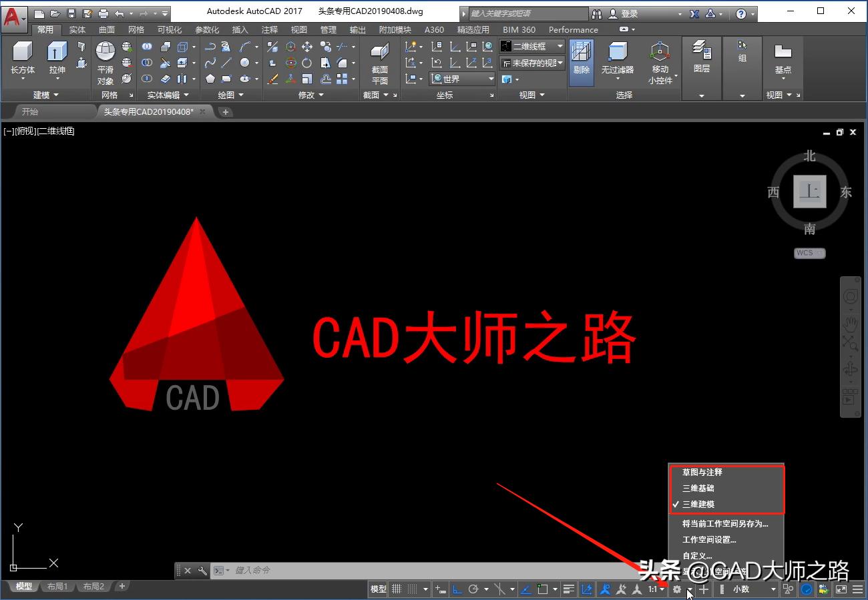868x600 pixels.
Task: Toggle snap mode in status bar
Action: [413, 589]
